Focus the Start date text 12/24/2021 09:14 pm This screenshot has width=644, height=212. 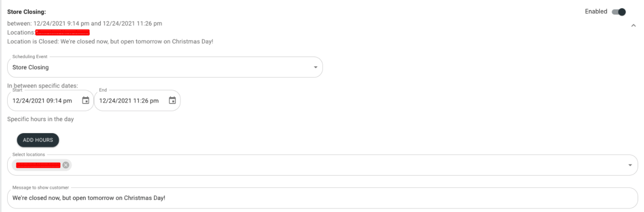point(42,101)
